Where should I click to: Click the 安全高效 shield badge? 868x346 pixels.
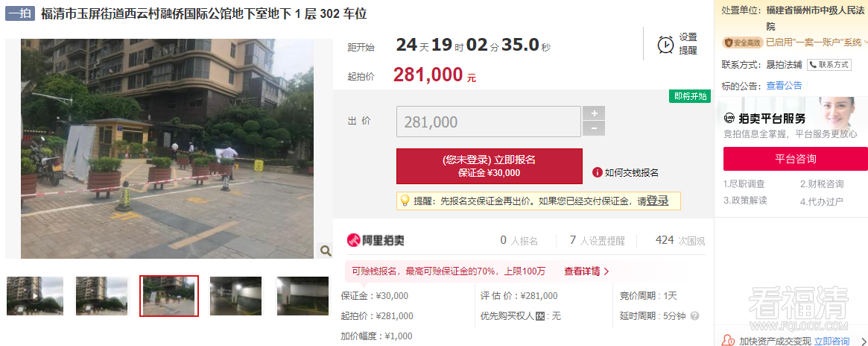pos(743,43)
